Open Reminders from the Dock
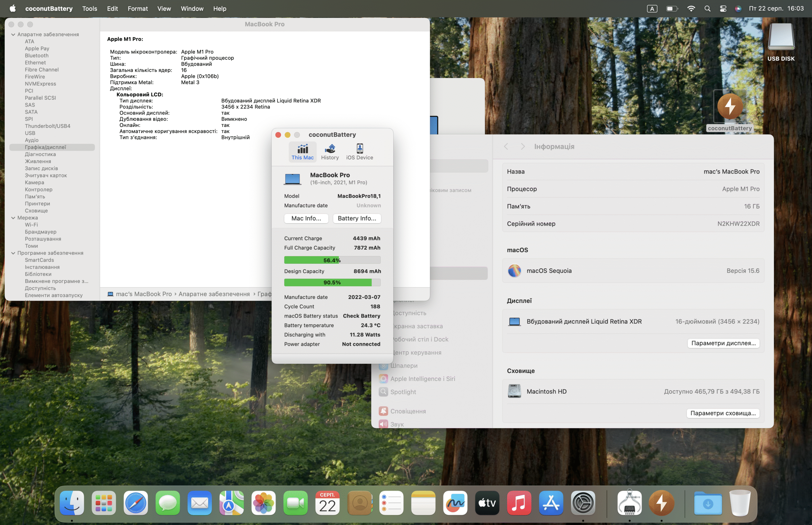This screenshot has height=525, width=812. 391,503
